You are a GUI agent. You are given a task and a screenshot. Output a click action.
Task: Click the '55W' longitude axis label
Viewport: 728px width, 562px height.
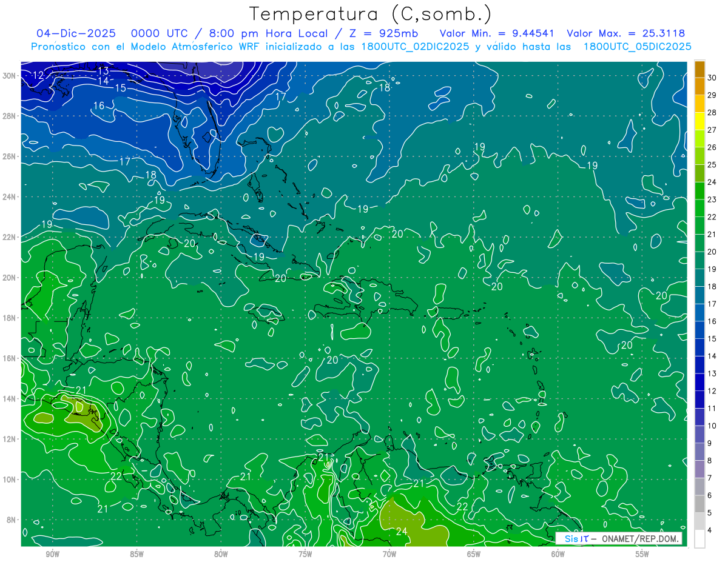(642, 554)
